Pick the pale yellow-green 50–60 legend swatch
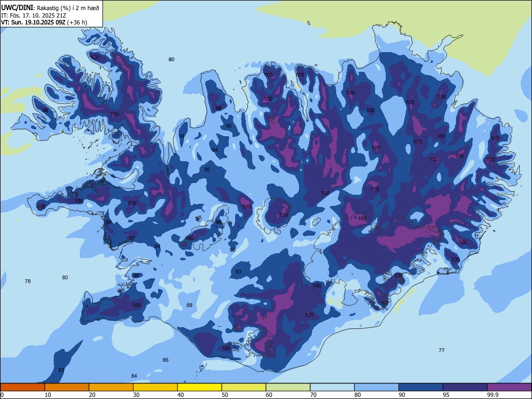 (x=244, y=387)
